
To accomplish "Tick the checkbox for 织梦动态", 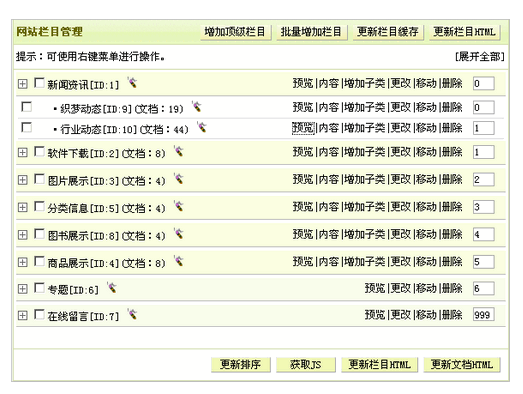I will [x=26, y=107].
